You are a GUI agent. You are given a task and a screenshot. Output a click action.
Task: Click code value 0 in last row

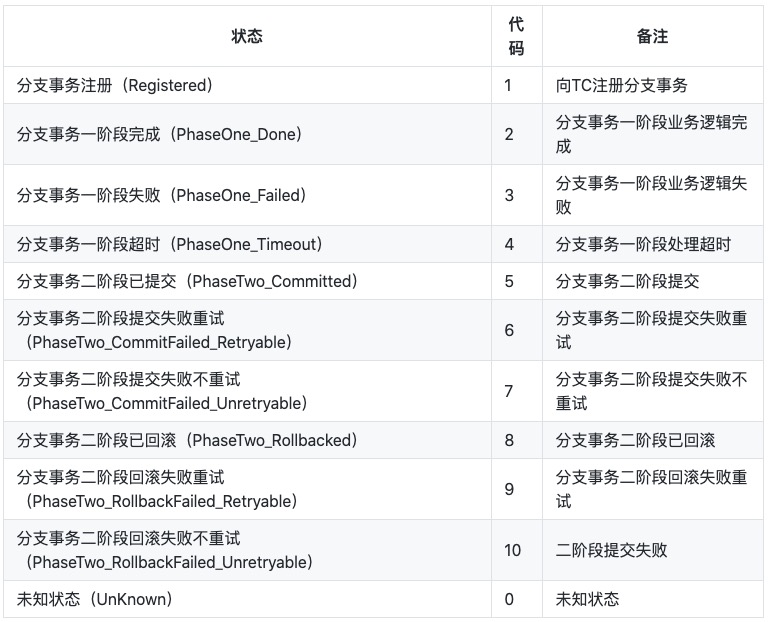509,599
